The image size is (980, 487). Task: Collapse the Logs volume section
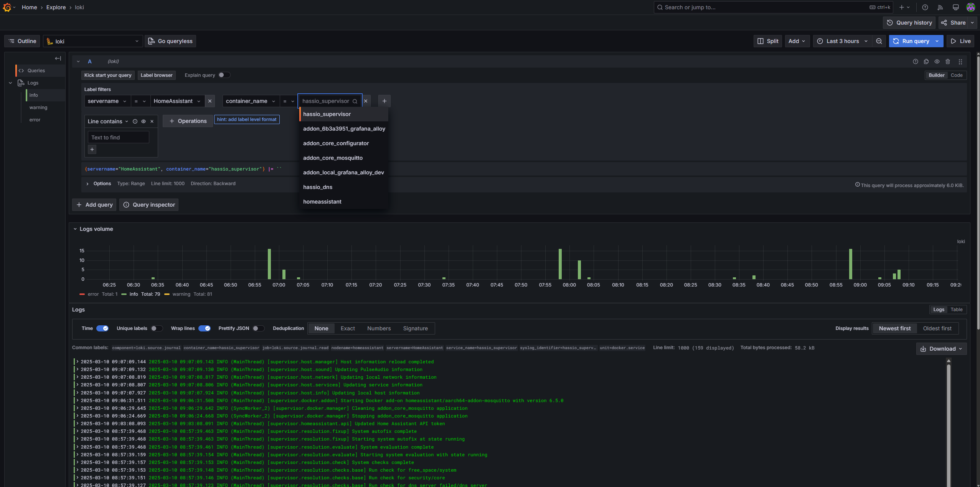(x=75, y=229)
